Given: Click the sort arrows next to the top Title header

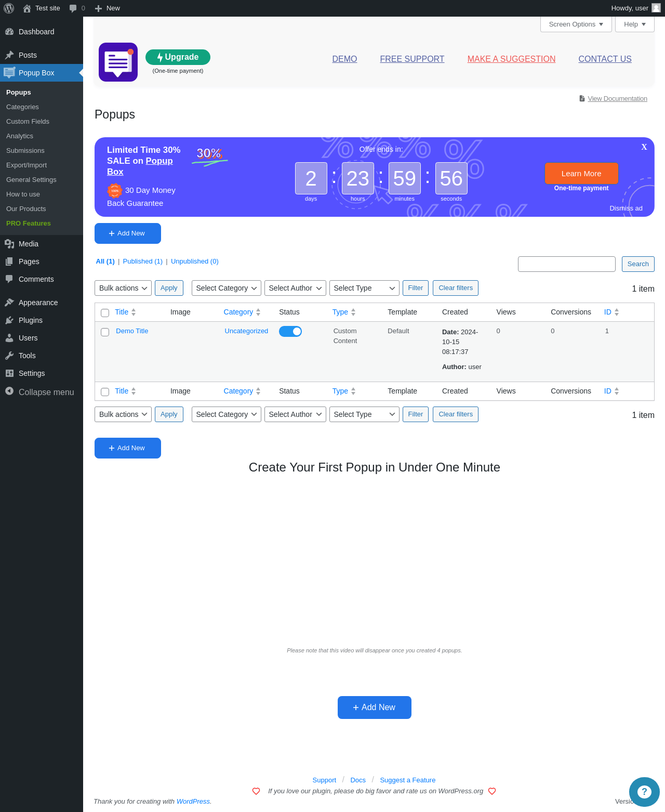Looking at the screenshot, I should click(x=134, y=312).
